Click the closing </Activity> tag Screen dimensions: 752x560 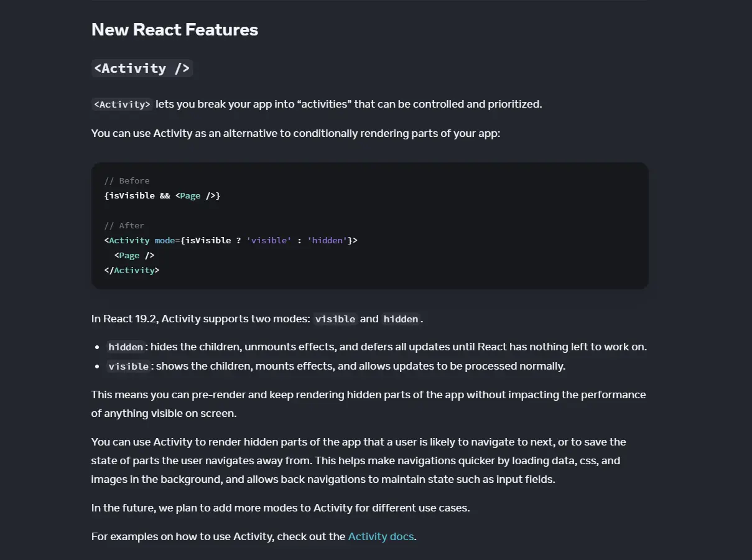(132, 270)
